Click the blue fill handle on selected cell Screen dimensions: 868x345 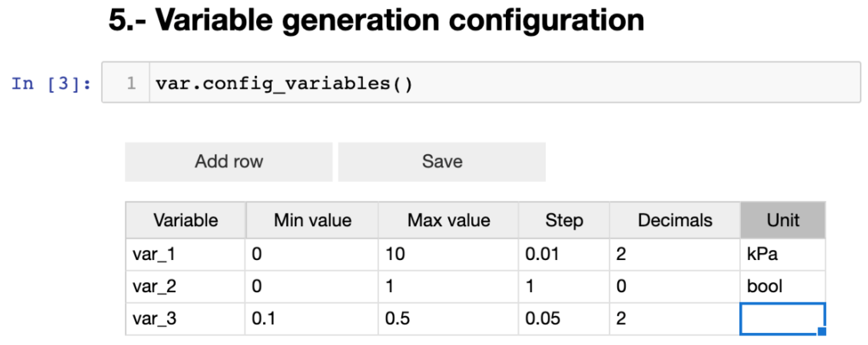tap(822, 332)
